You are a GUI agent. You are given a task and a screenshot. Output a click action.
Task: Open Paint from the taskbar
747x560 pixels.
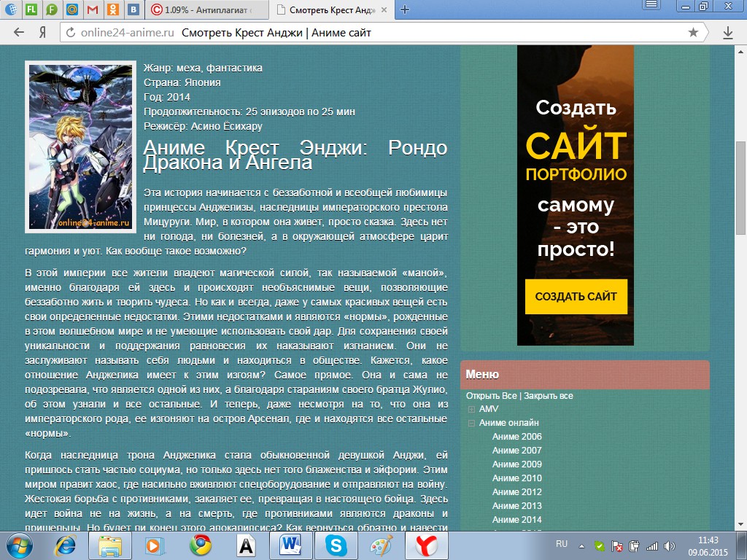381,545
